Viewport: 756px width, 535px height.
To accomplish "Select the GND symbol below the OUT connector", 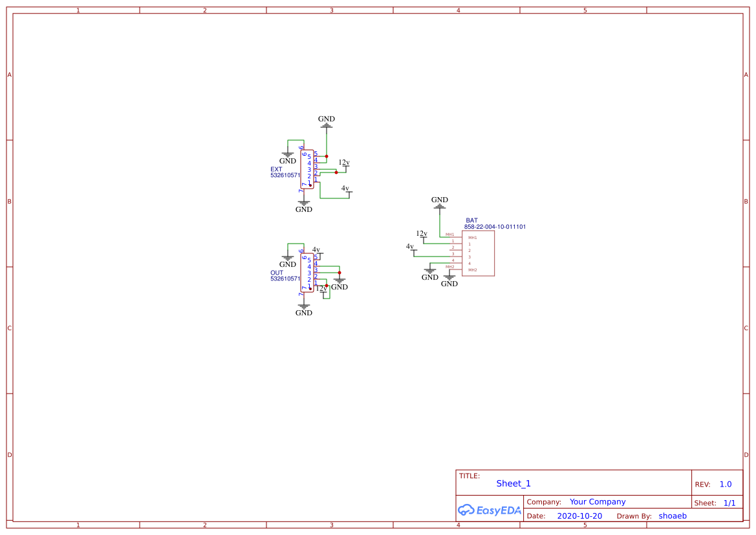I will [303, 308].
